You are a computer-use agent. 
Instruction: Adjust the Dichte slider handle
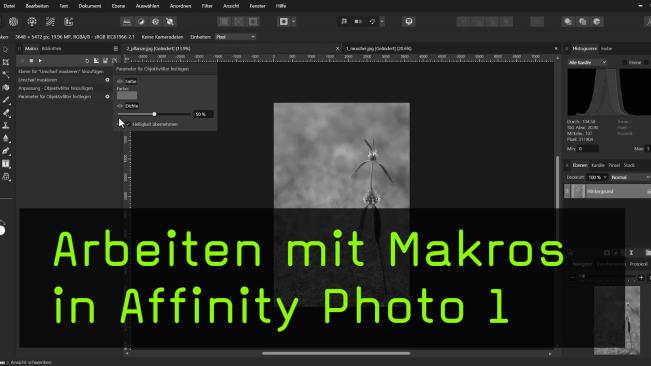point(154,114)
